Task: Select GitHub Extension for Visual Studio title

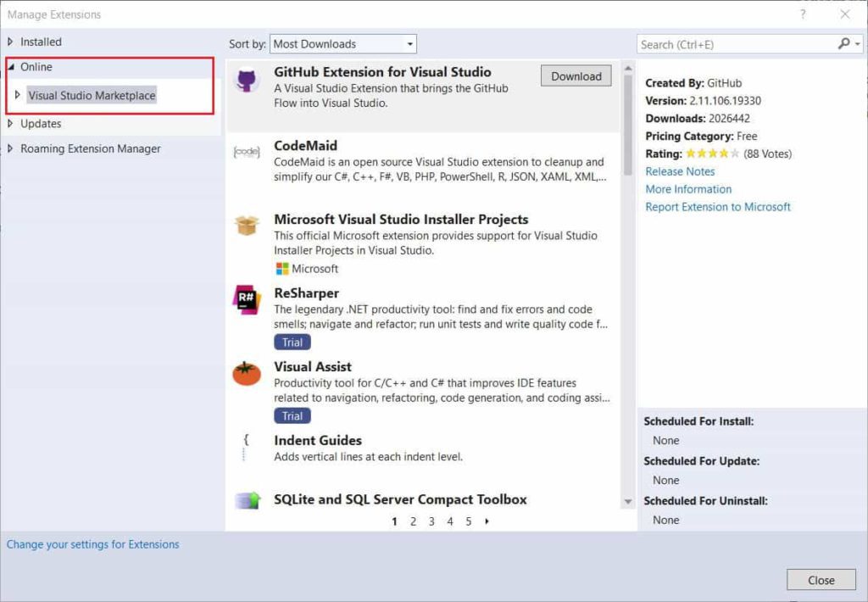Action: pyautogui.click(x=382, y=72)
